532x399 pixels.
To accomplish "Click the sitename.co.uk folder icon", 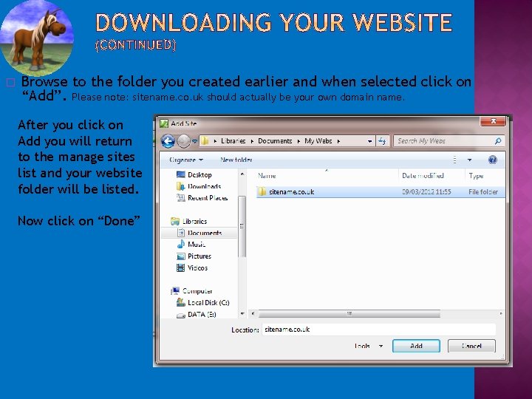I will (x=262, y=191).
